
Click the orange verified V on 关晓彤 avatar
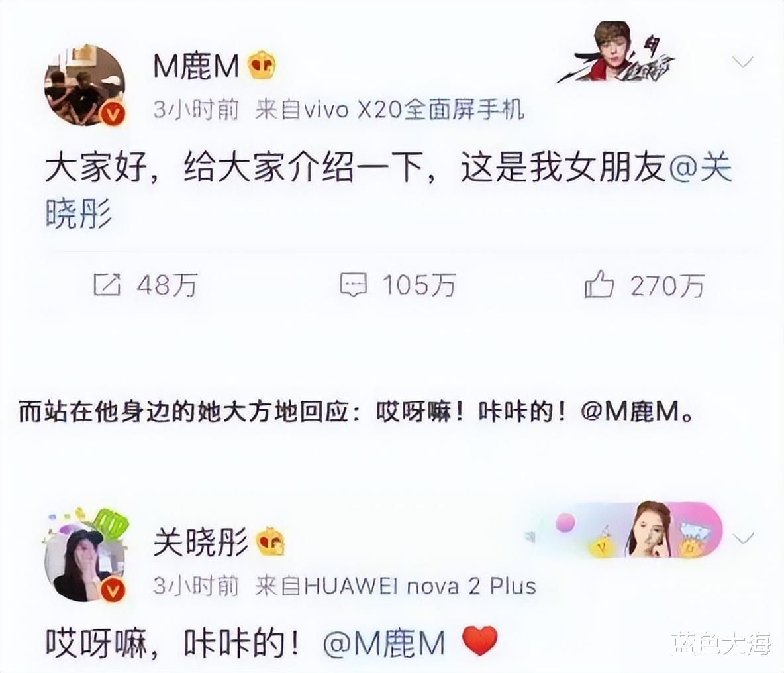click(x=113, y=591)
